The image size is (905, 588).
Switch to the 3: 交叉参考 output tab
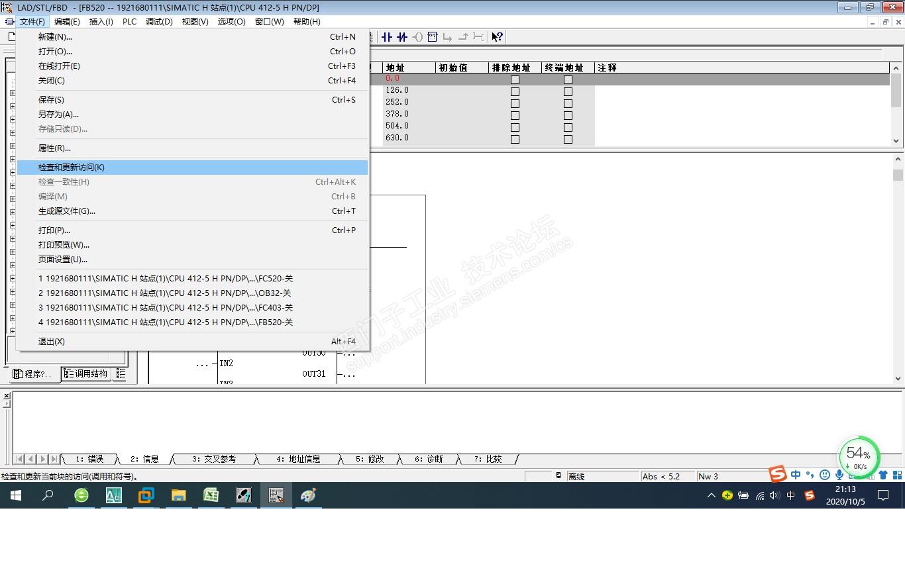(x=214, y=459)
